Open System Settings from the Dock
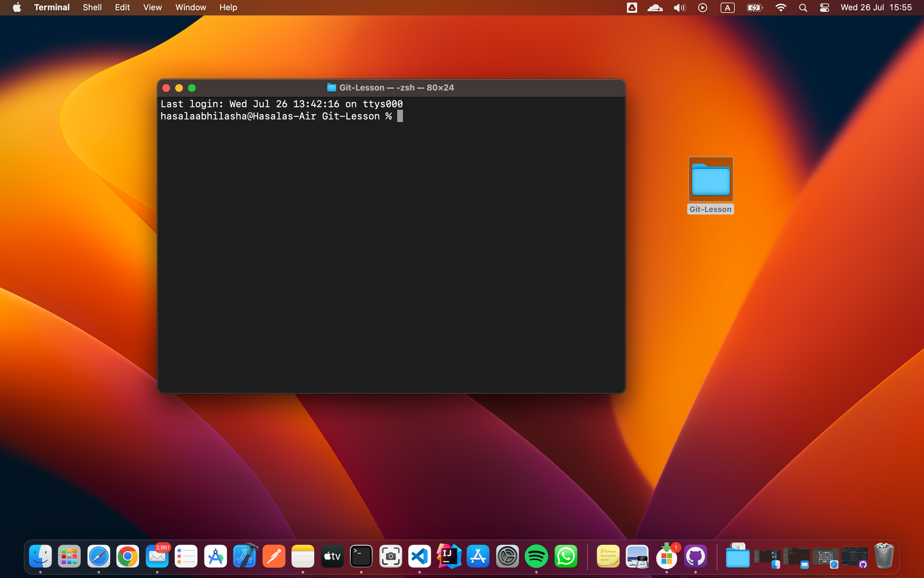Viewport: 924px width, 578px height. [x=507, y=556]
